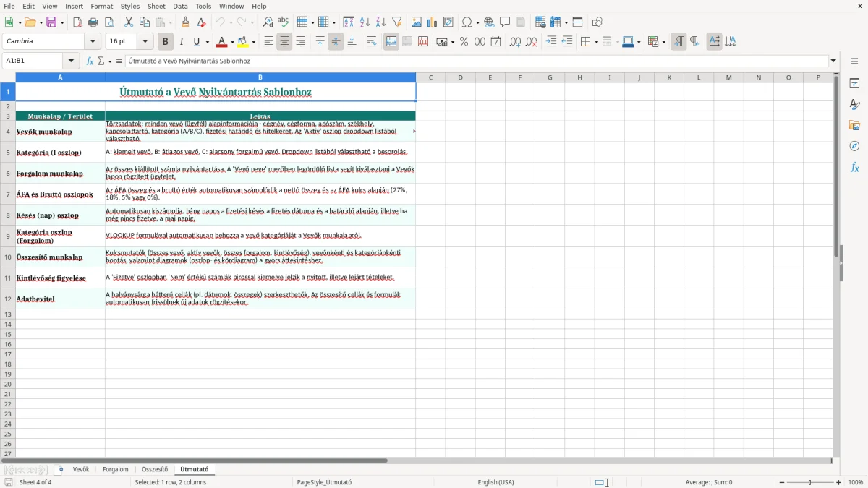Click the Copy icon
Viewport: 868px width, 488px height.
(x=145, y=22)
